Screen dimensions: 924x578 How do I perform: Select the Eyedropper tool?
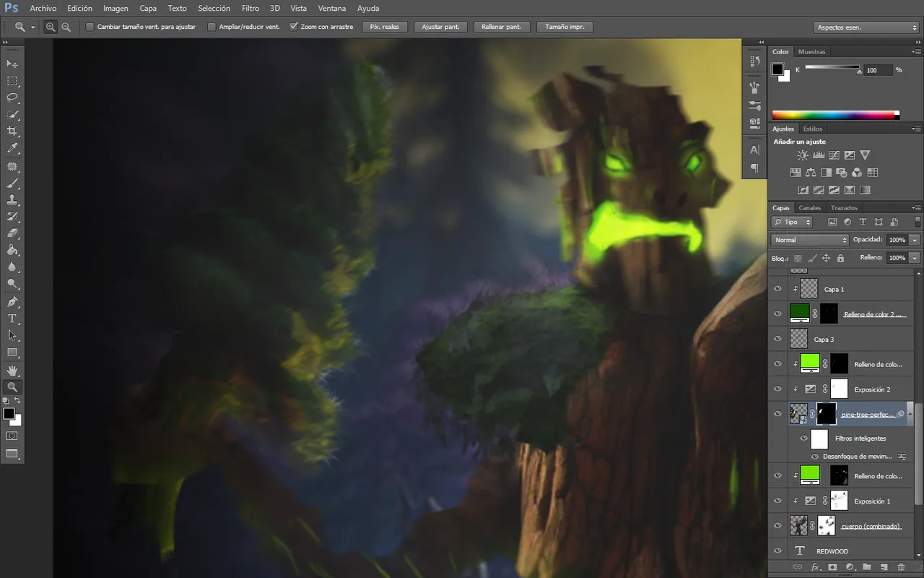[12, 148]
